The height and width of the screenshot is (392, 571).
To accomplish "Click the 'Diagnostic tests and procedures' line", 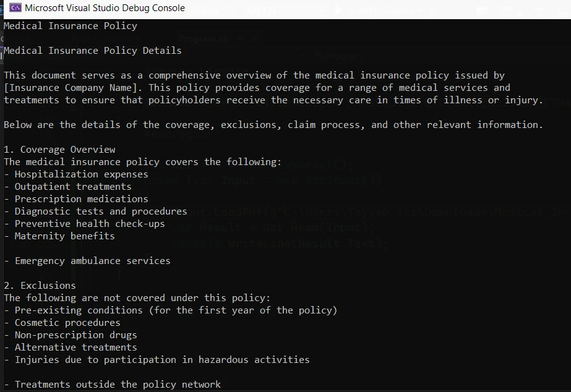I will 101,211.
